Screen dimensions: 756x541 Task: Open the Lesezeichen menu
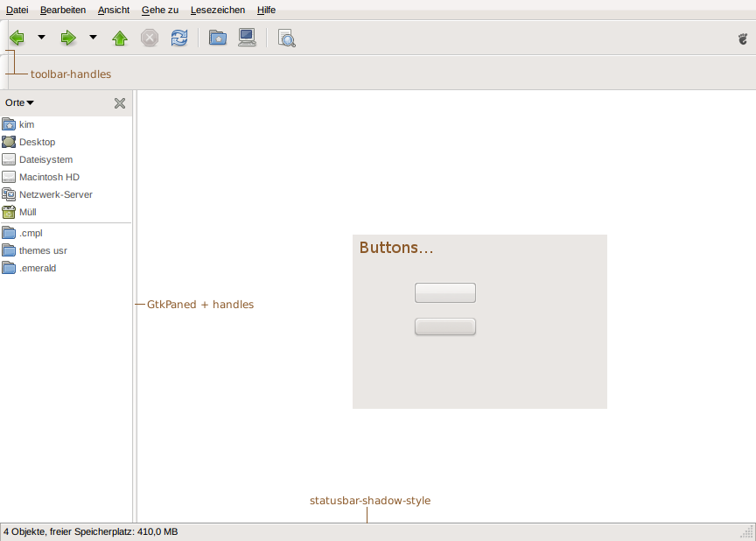pyautogui.click(x=217, y=10)
